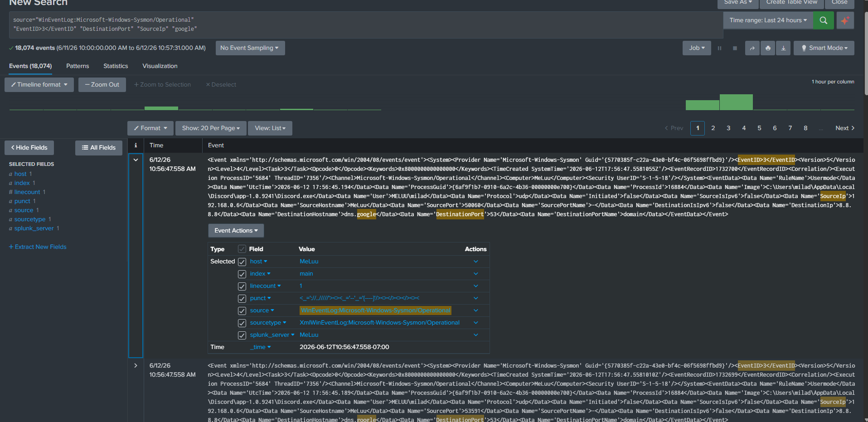The width and height of the screenshot is (868, 422).
Task: Open Timeline format dropdown
Action: point(39,85)
